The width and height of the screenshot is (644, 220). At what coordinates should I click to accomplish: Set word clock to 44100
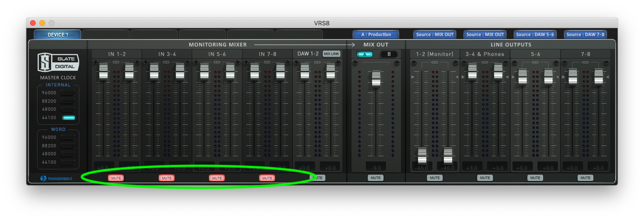click(x=69, y=162)
